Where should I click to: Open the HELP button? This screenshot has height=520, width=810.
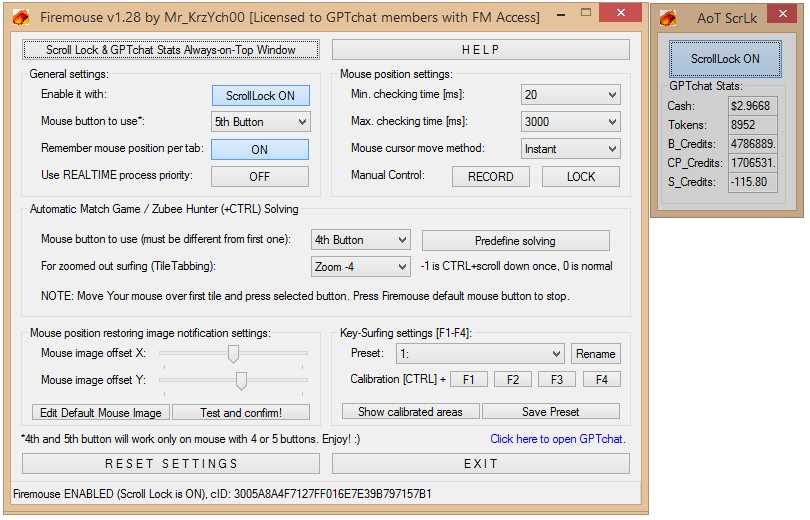click(x=480, y=50)
